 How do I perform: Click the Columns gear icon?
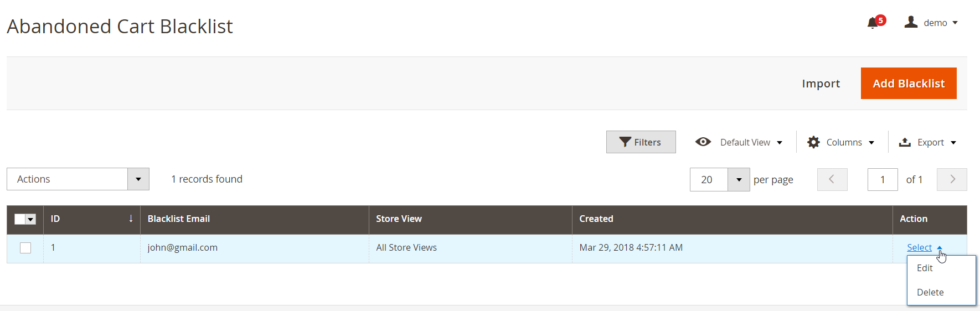click(813, 142)
